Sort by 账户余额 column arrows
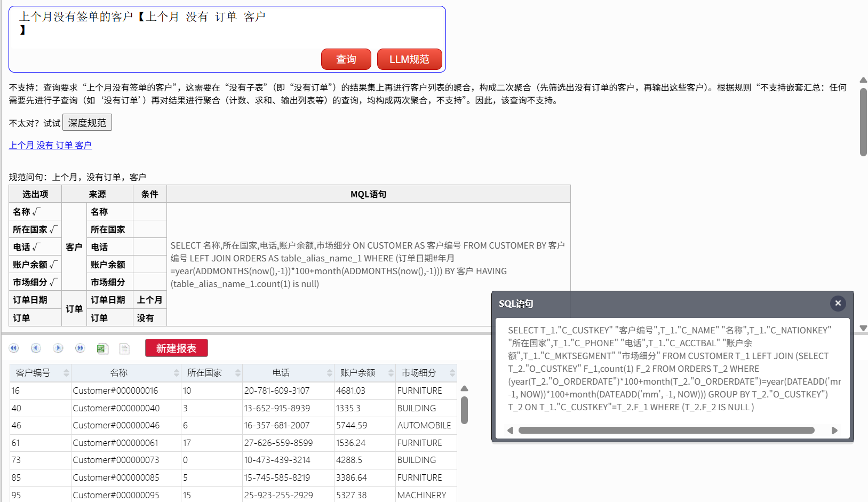868x502 pixels. pyautogui.click(x=391, y=373)
